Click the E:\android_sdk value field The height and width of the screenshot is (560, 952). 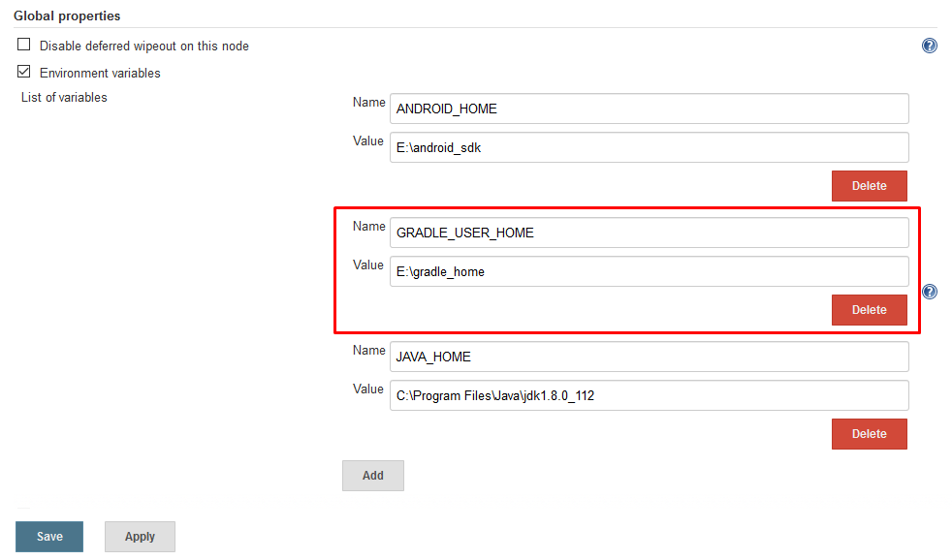(649, 146)
